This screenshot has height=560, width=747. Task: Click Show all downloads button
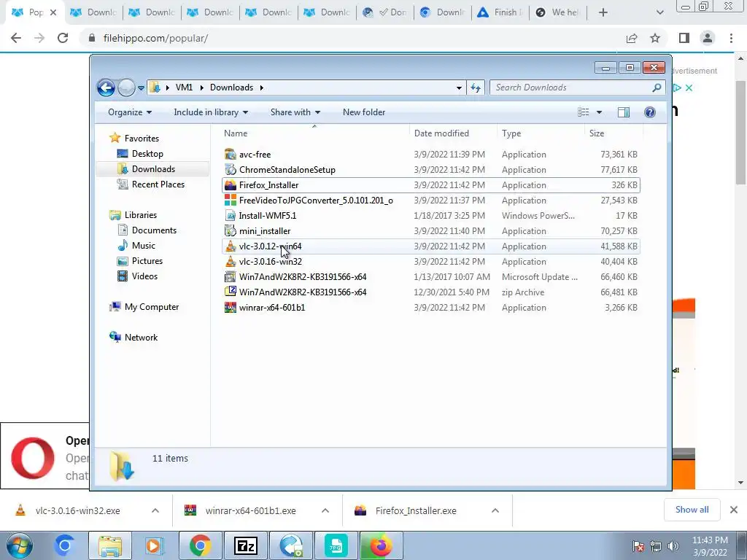(x=692, y=510)
